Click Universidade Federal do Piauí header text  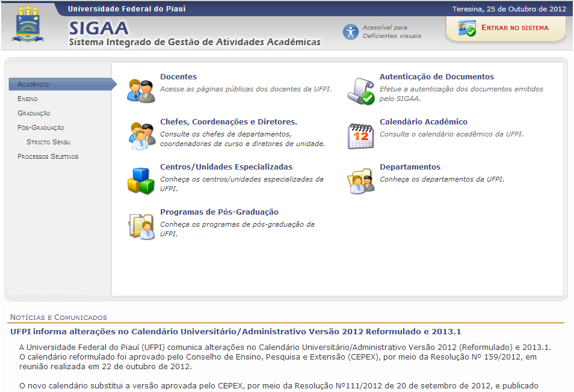click(x=127, y=9)
